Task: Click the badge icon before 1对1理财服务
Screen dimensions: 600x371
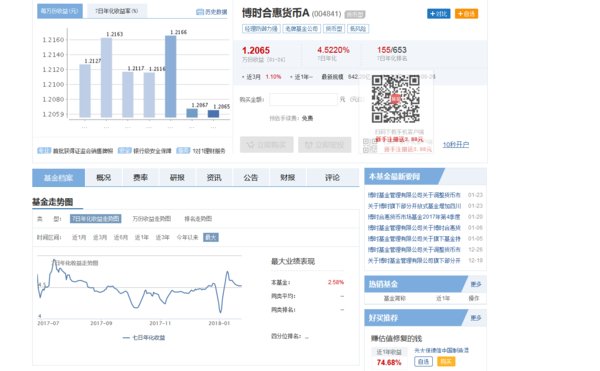Action: click(183, 151)
